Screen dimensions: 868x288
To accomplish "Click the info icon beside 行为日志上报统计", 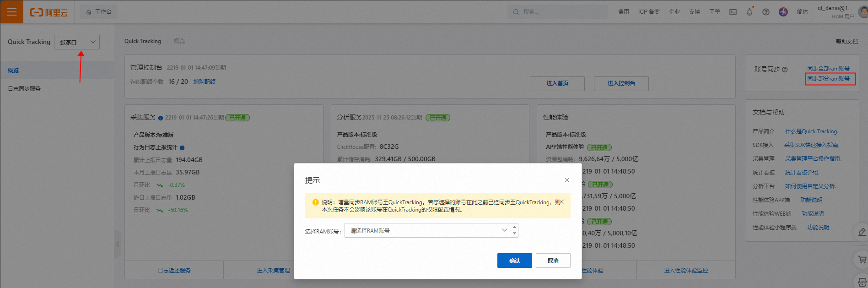I will pos(182,148).
